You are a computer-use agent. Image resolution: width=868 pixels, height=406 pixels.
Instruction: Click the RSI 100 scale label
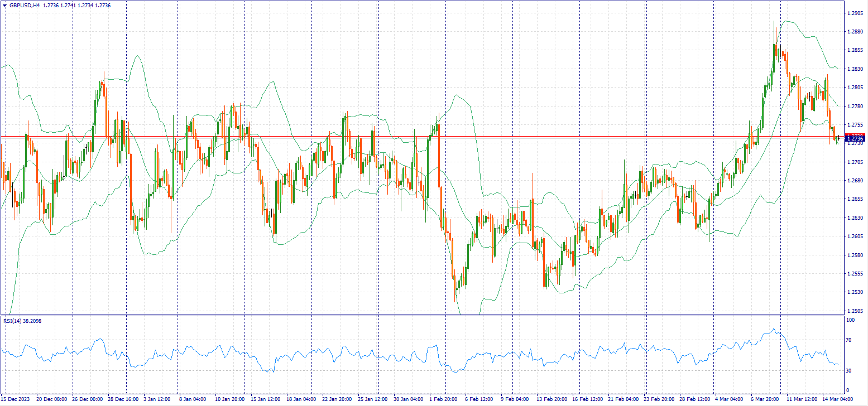851,320
